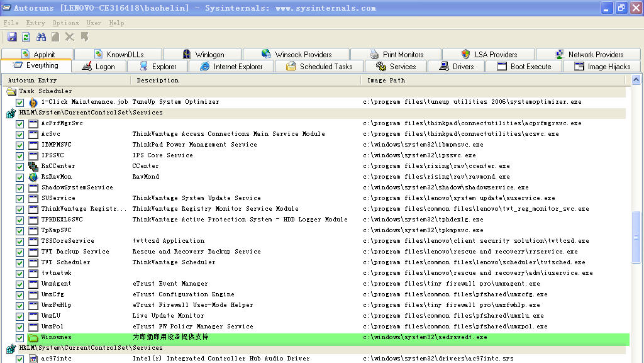Open the Winsock Providers tab
This screenshot has width=644, height=363.
(296, 54)
